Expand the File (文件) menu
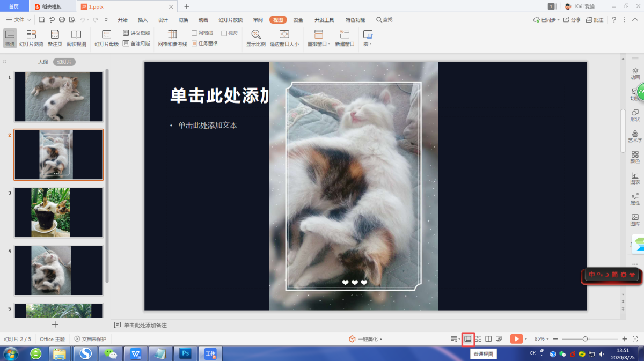Screen dimensions: 644x361 (19, 20)
